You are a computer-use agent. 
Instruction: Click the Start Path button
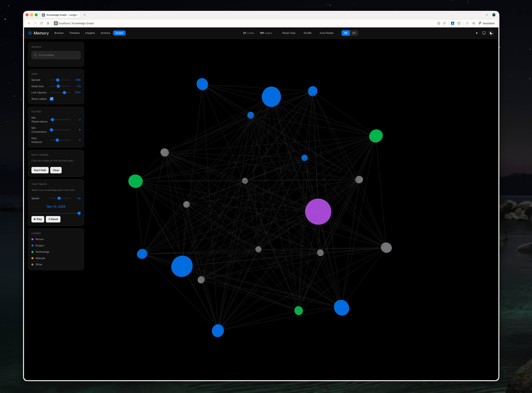click(40, 170)
